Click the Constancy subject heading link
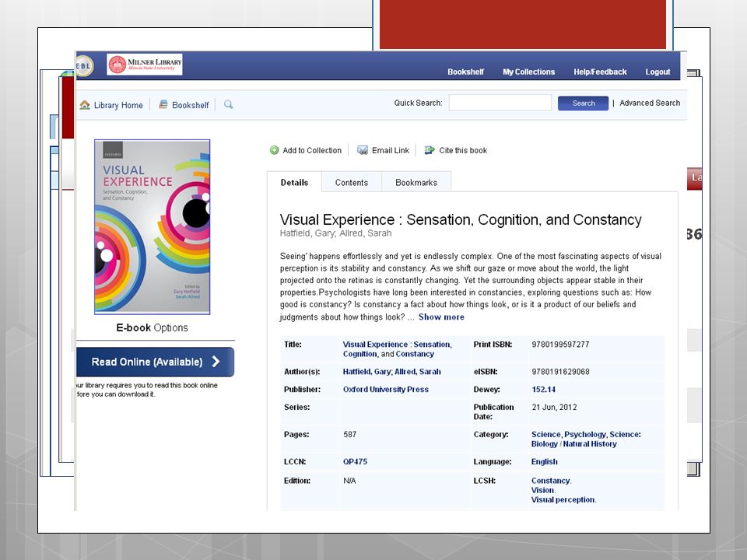Screen dimensions: 747x560 tap(551, 481)
